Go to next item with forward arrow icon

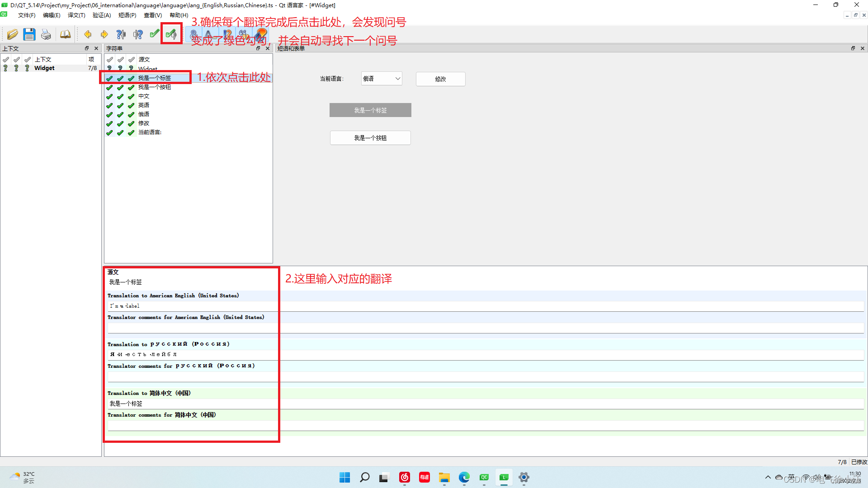point(104,34)
